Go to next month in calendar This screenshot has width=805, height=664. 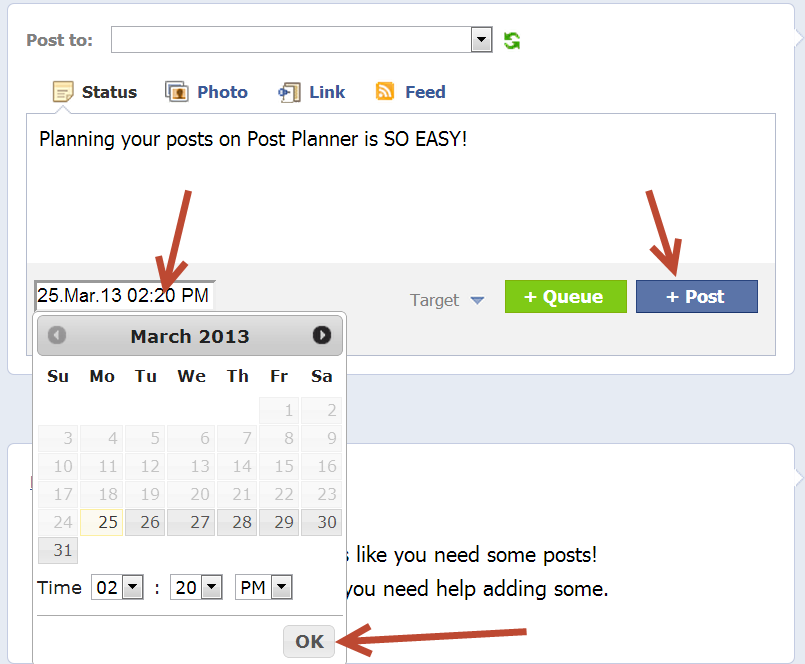point(321,335)
